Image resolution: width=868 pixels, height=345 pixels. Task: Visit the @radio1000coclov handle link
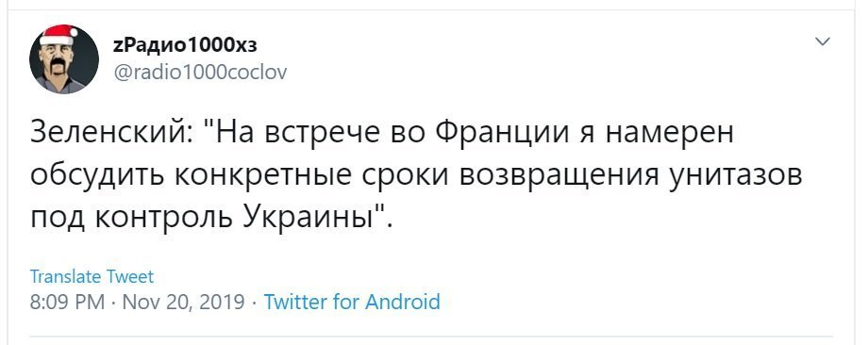[x=200, y=73]
